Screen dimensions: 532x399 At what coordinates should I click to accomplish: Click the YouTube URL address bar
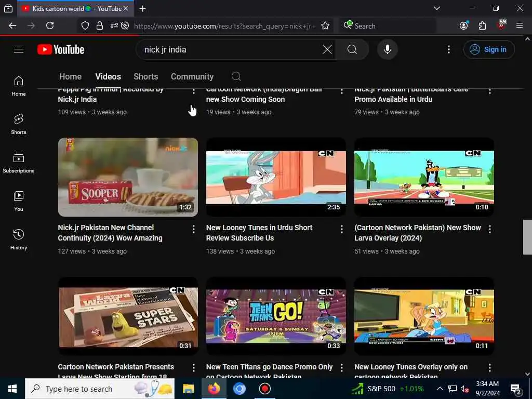pos(224,26)
